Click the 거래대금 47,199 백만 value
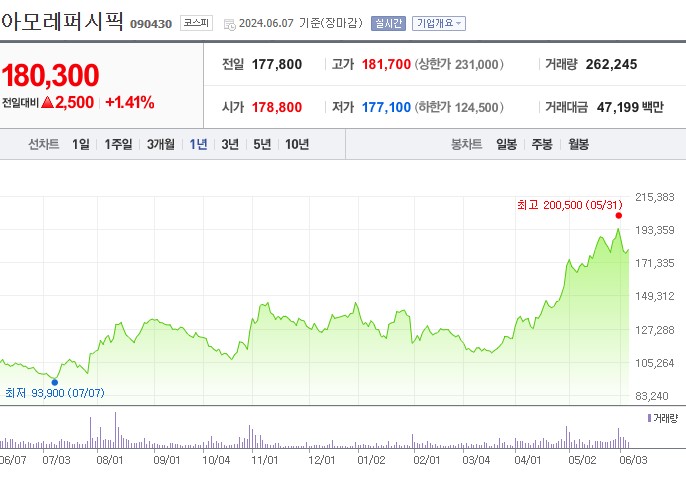The width and height of the screenshot is (686, 479). tap(630, 107)
